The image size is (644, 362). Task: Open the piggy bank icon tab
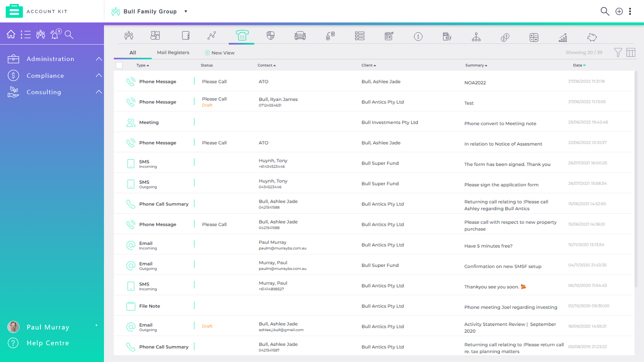tap(592, 37)
